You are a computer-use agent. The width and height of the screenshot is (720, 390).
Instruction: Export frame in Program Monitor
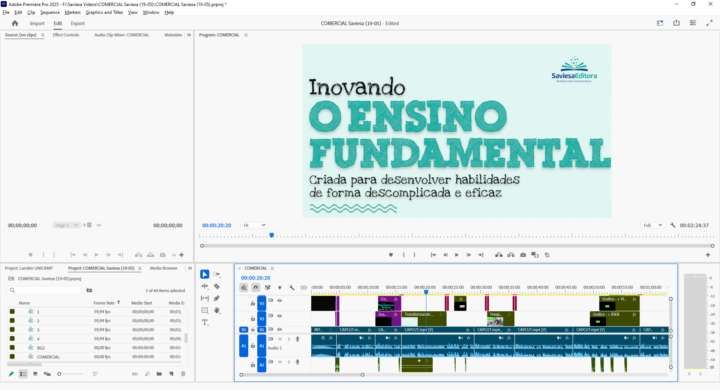(523, 255)
